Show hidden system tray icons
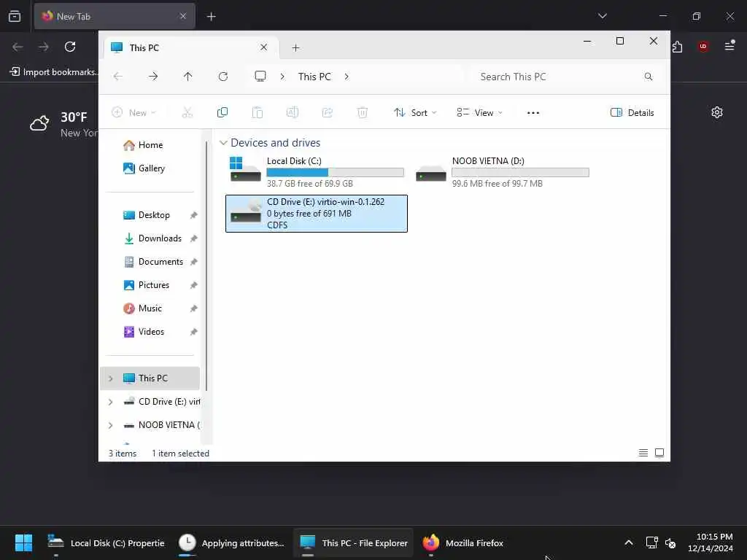The height and width of the screenshot is (560, 747). pos(628,542)
